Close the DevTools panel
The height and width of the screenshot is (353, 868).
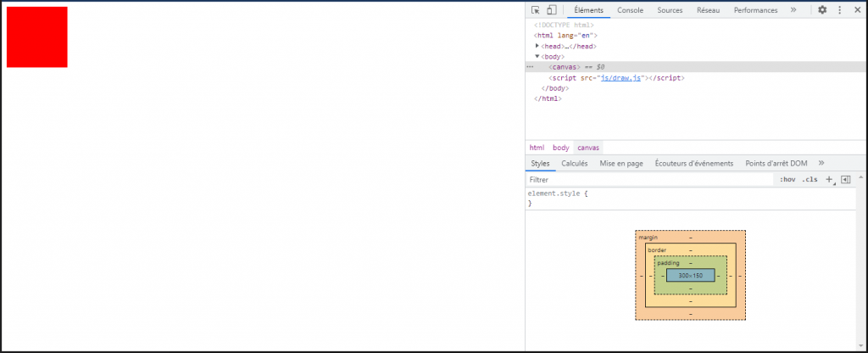(857, 10)
